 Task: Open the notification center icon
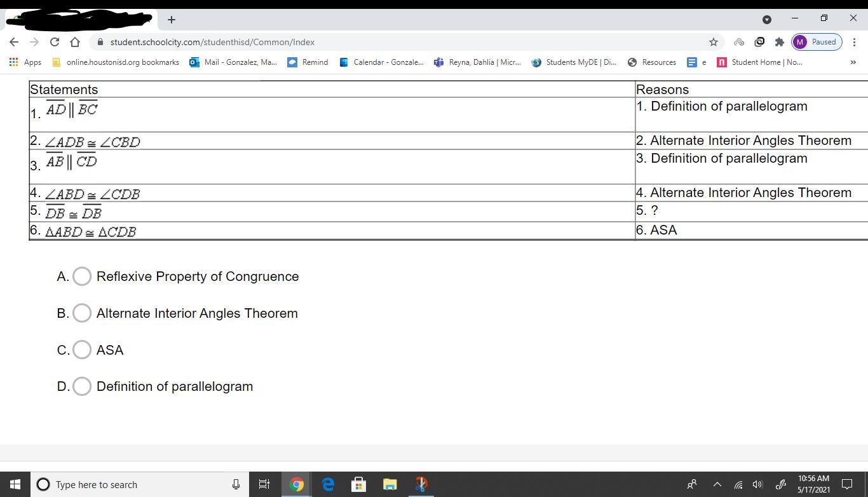[847, 484]
